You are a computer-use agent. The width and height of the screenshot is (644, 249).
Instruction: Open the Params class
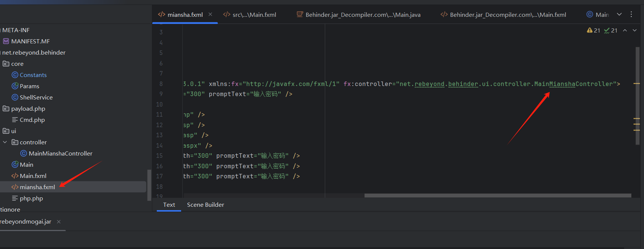pos(30,86)
